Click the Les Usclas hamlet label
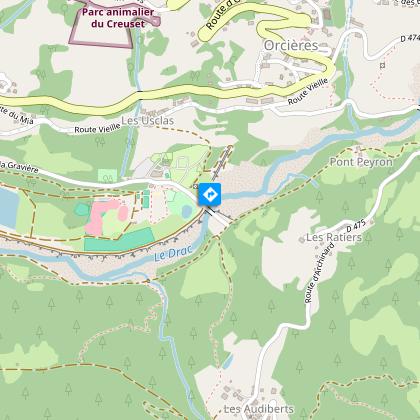This screenshot has height=420, width=420. tap(148, 121)
